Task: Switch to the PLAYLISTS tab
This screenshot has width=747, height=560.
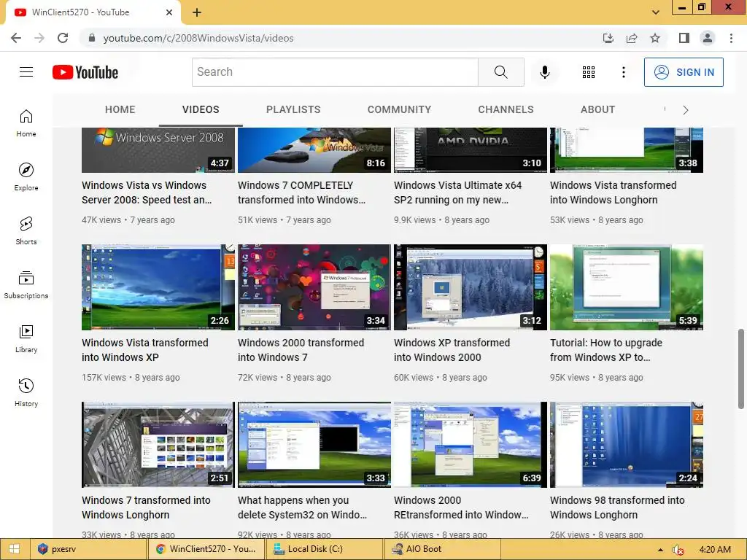Action: point(293,109)
